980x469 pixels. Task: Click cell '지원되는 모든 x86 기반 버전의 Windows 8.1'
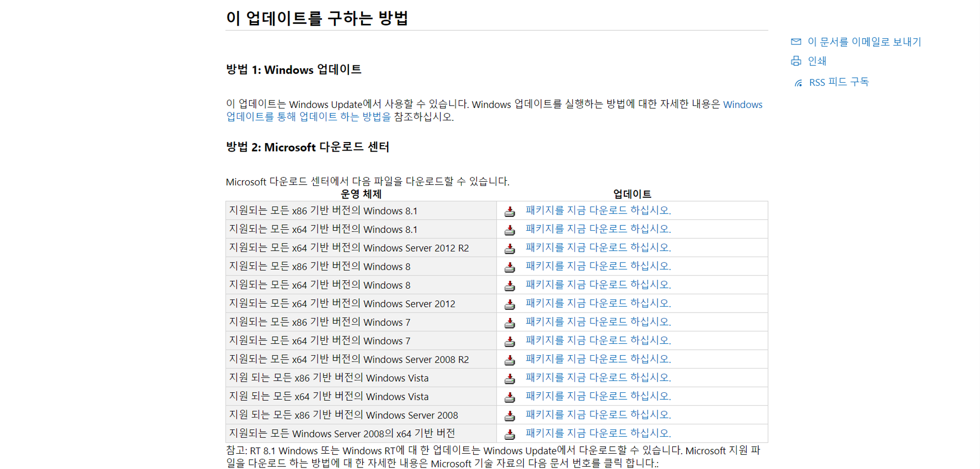[x=361, y=210]
